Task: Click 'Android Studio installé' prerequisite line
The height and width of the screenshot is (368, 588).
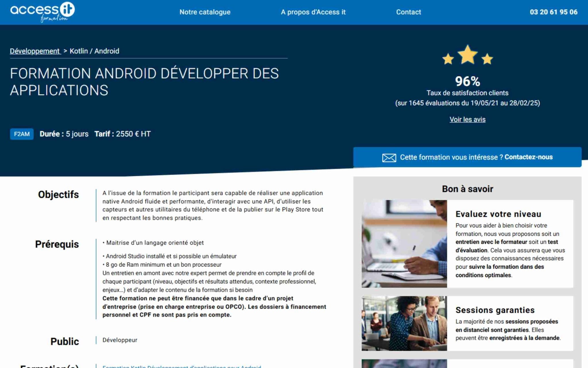Action: (x=169, y=256)
